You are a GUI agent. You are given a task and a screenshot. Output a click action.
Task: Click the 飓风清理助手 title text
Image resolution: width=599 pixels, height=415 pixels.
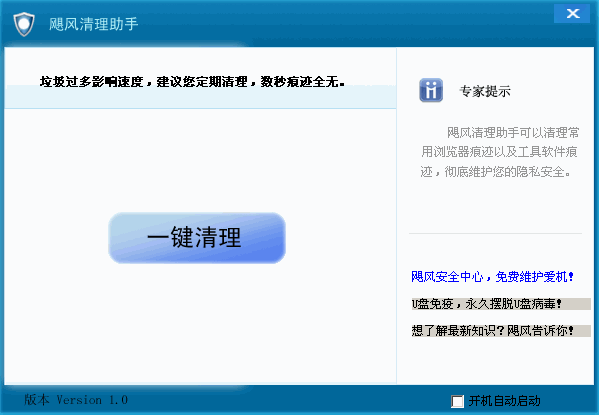(x=94, y=24)
